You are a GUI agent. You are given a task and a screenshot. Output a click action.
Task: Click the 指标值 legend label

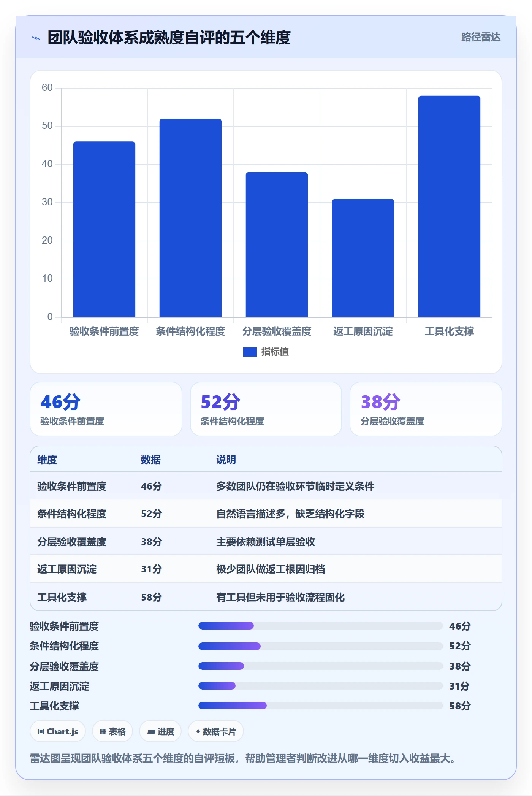tap(275, 352)
